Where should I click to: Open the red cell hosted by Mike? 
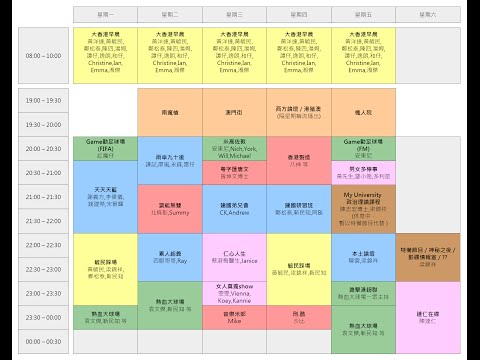click(234, 318)
